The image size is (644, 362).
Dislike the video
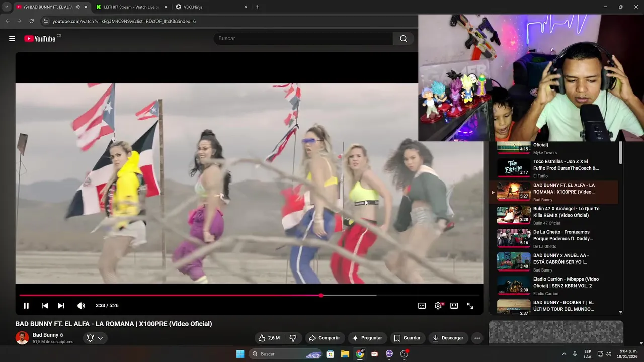(293, 338)
